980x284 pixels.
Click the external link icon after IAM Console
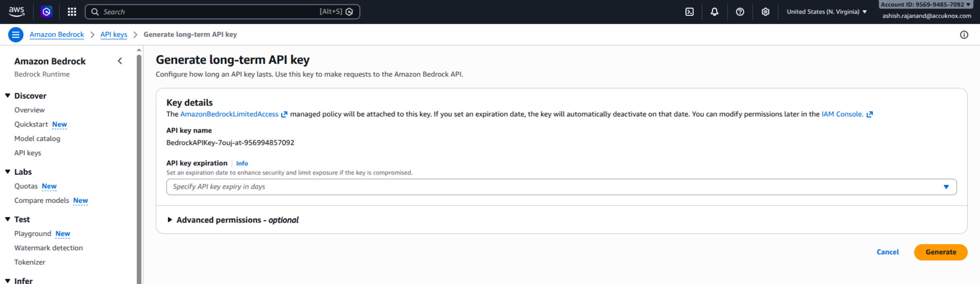pos(869,114)
